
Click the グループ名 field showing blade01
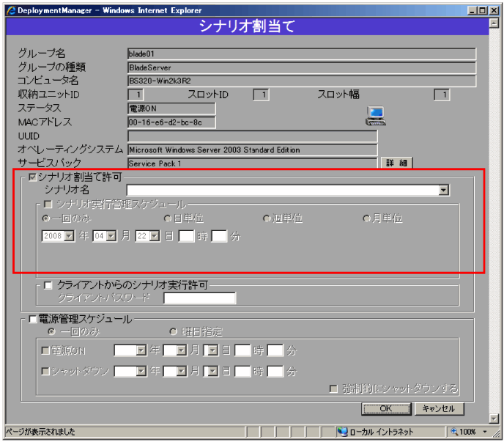click(x=302, y=54)
